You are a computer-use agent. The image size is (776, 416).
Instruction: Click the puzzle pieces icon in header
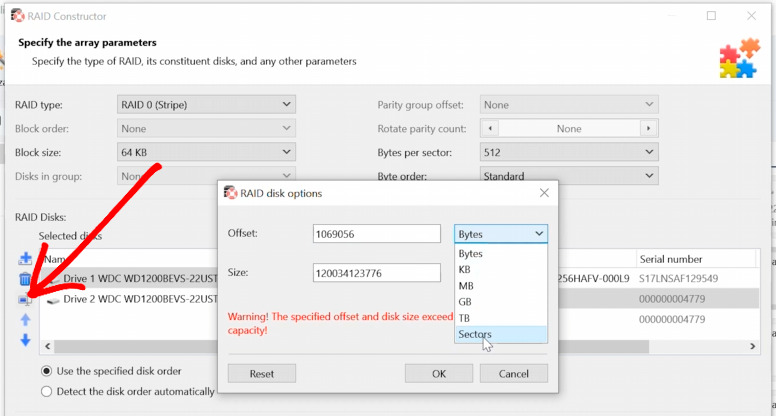tap(739, 58)
